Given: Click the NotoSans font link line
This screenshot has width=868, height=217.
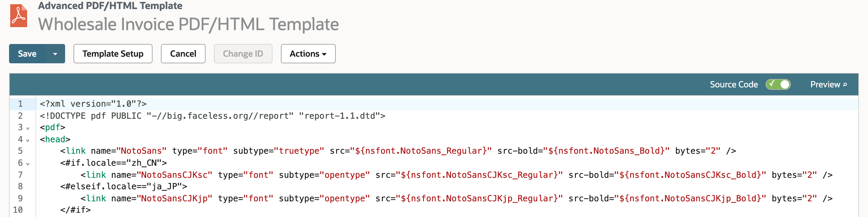Looking at the screenshot, I should pos(398,151).
